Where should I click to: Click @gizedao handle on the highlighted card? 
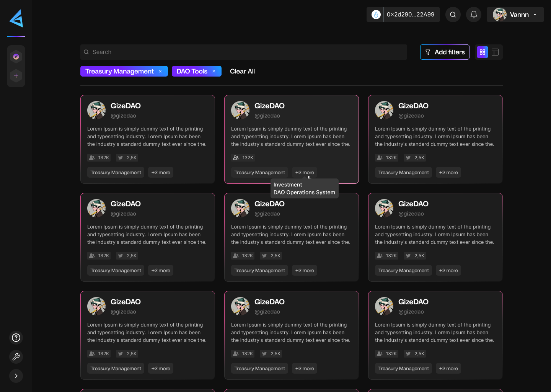pyautogui.click(x=267, y=116)
